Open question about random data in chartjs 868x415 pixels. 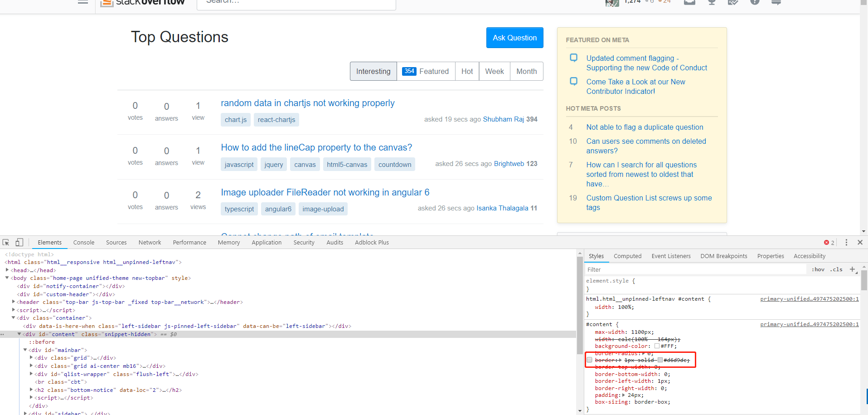[x=308, y=103]
